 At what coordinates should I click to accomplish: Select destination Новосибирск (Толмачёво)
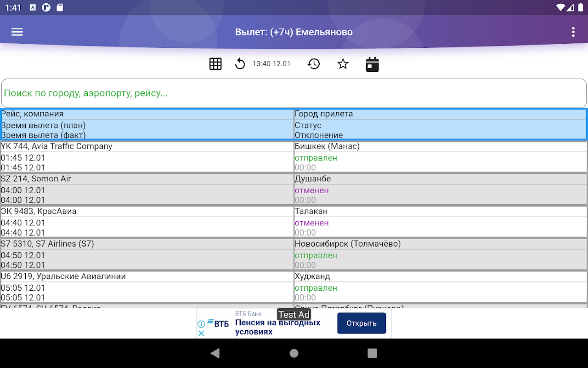[348, 244]
